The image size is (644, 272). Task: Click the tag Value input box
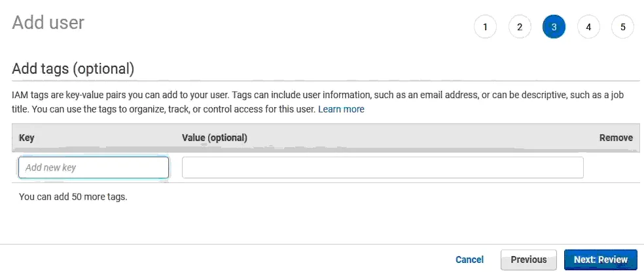(x=382, y=167)
